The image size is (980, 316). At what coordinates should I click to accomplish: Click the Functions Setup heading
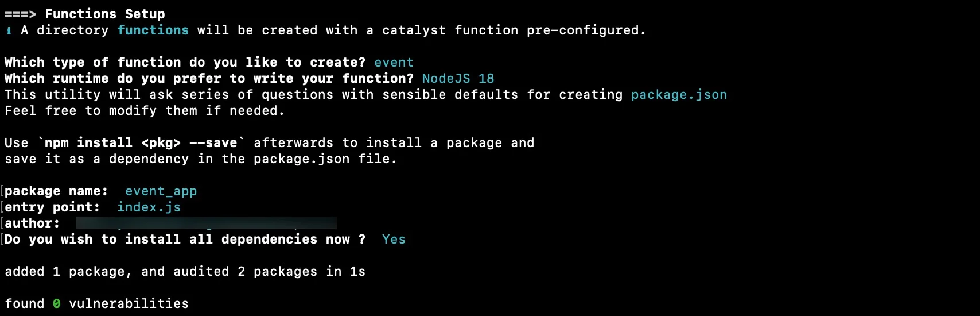[x=105, y=14]
